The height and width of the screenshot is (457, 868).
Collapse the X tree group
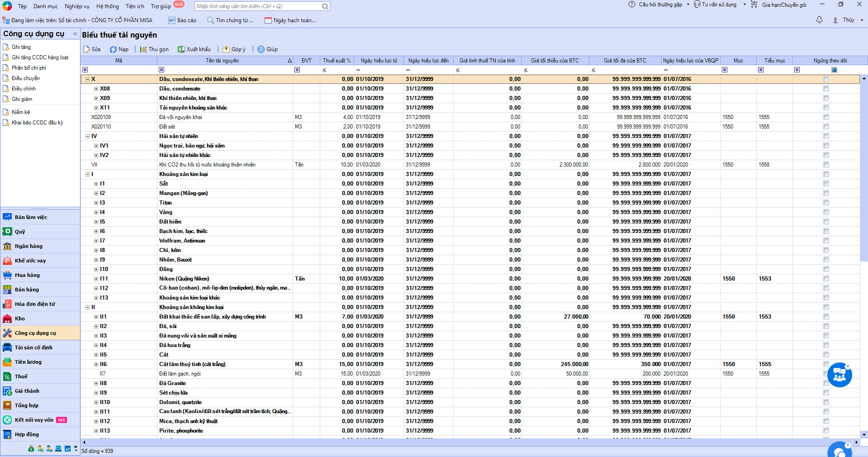(x=88, y=79)
